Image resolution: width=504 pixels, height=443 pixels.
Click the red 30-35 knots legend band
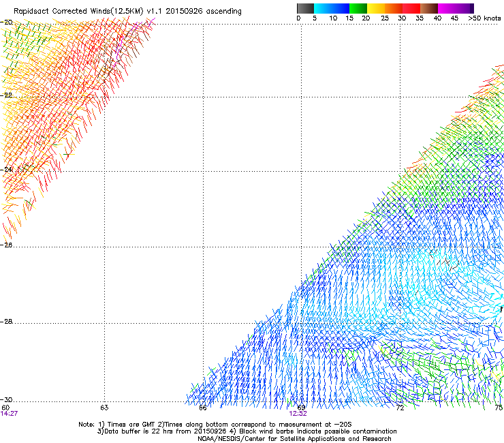[x=411, y=8]
